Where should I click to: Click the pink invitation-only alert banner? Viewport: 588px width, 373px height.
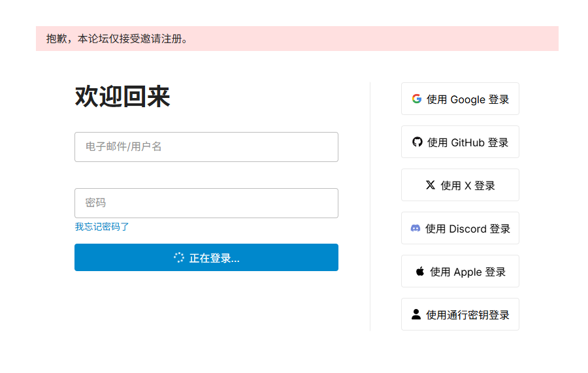[x=297, y=39]
